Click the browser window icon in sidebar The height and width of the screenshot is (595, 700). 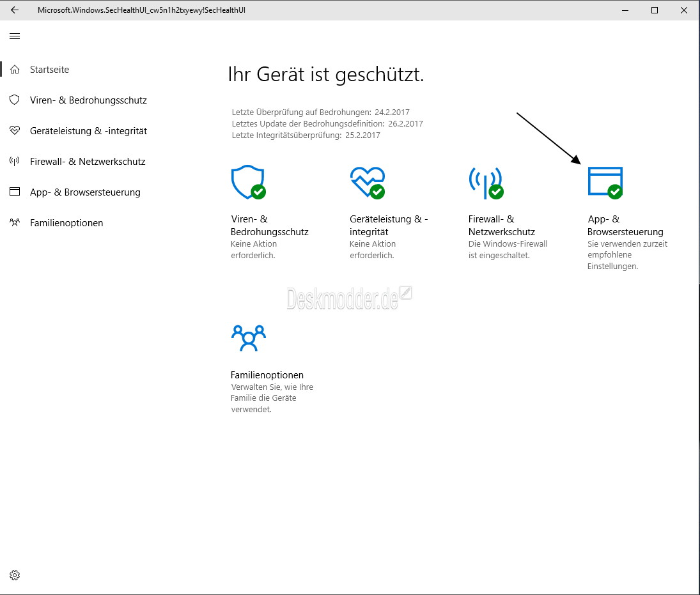click(15, 192)
